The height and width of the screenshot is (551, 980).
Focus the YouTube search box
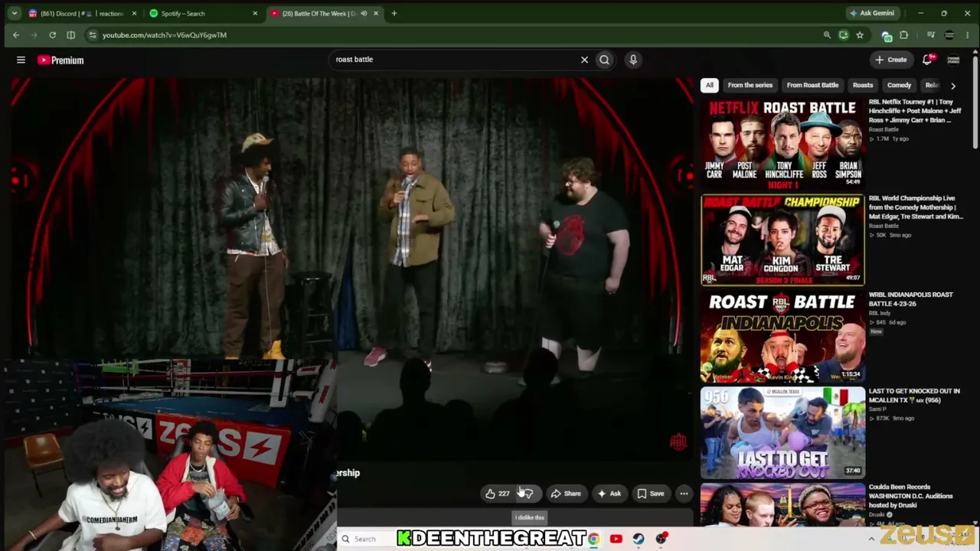(456, 60)
